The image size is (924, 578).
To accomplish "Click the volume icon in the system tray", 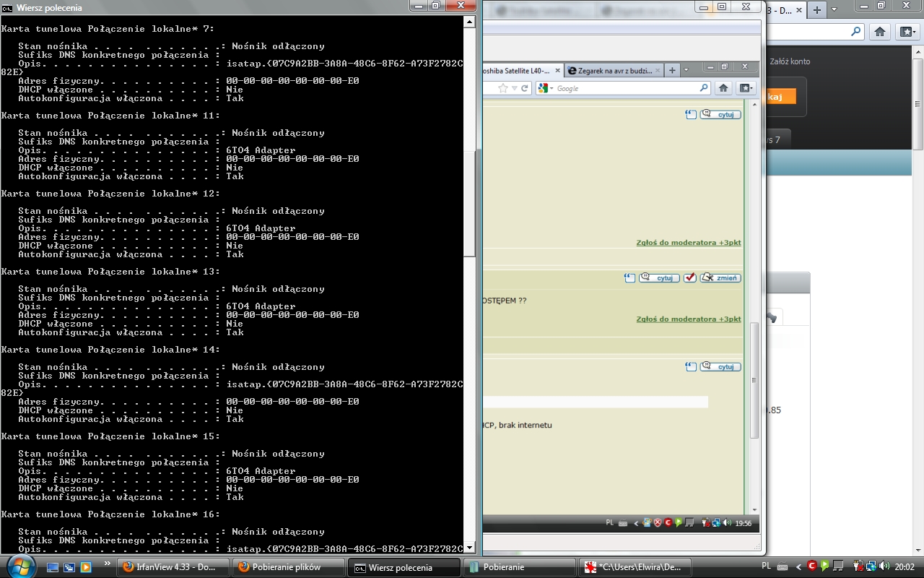I will 884,566.
